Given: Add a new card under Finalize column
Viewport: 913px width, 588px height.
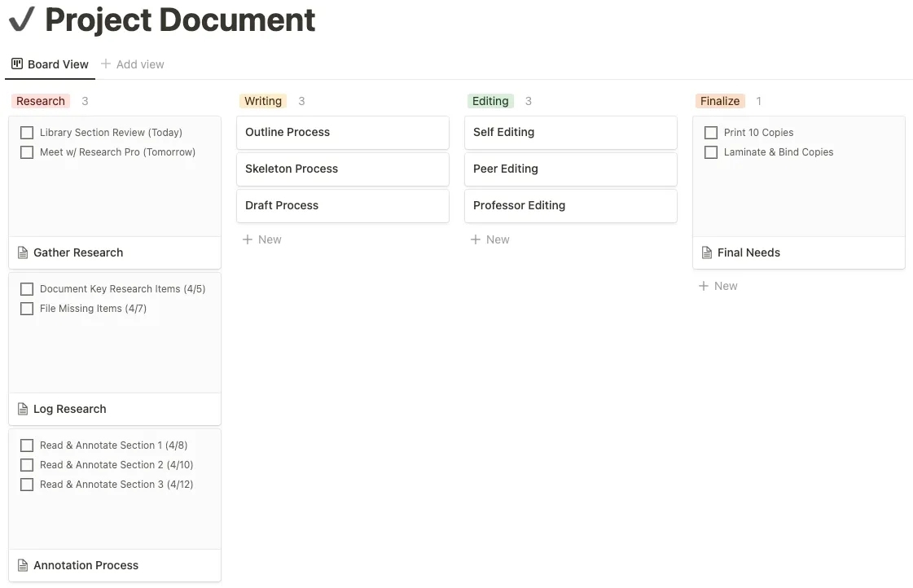Looking at the screenshot, I should click(718, 286).
